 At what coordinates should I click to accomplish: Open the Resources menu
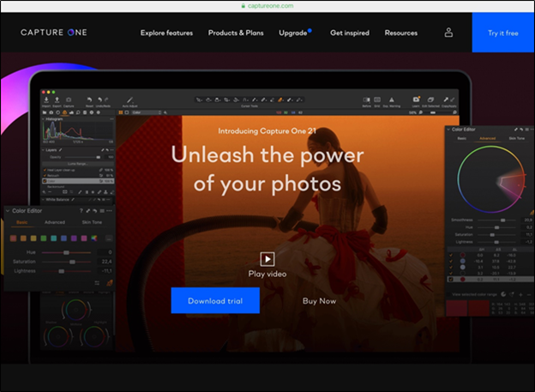tap(401, 33)
